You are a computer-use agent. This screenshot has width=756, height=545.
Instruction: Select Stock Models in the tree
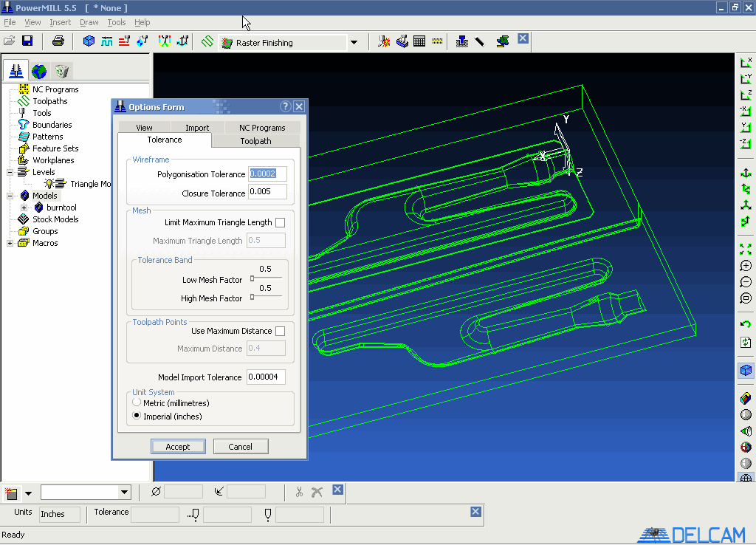click(x=55, y=219)
